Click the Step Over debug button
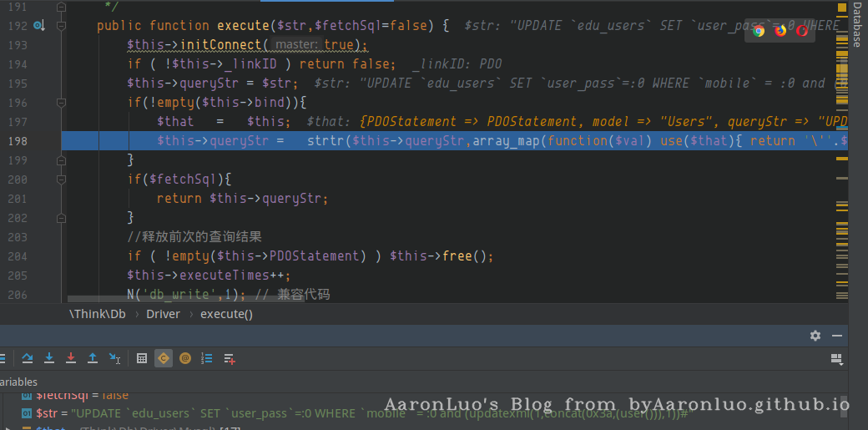Screen dimensions: 868x430 coord(28,358)
